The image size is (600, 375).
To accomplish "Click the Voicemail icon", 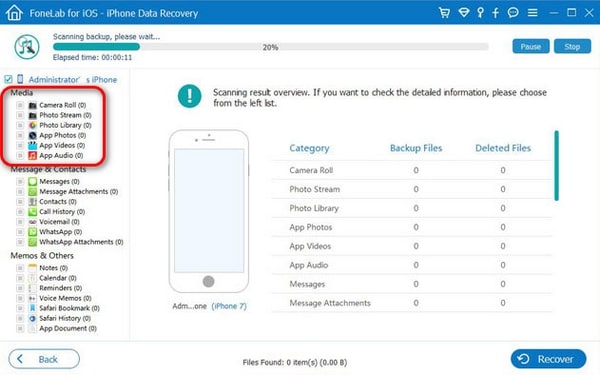I will pyautogui.click(x=33, y=222).
